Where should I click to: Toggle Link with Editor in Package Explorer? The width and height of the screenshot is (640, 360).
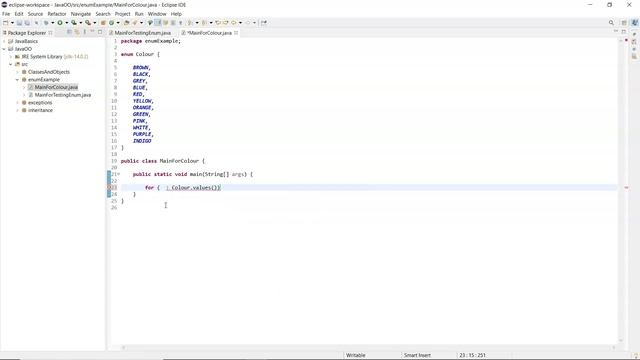tap(77, 32)
